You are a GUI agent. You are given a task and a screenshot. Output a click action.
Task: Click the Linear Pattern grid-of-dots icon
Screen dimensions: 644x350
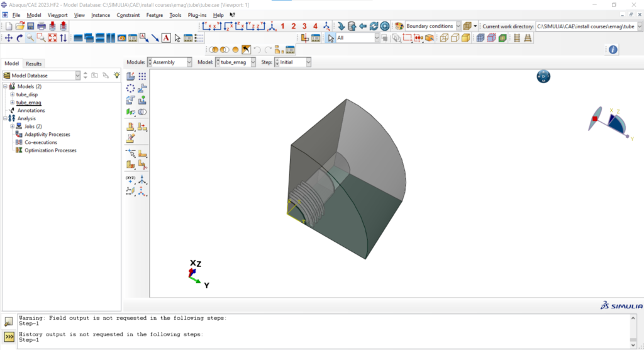[x=142, y=76]
